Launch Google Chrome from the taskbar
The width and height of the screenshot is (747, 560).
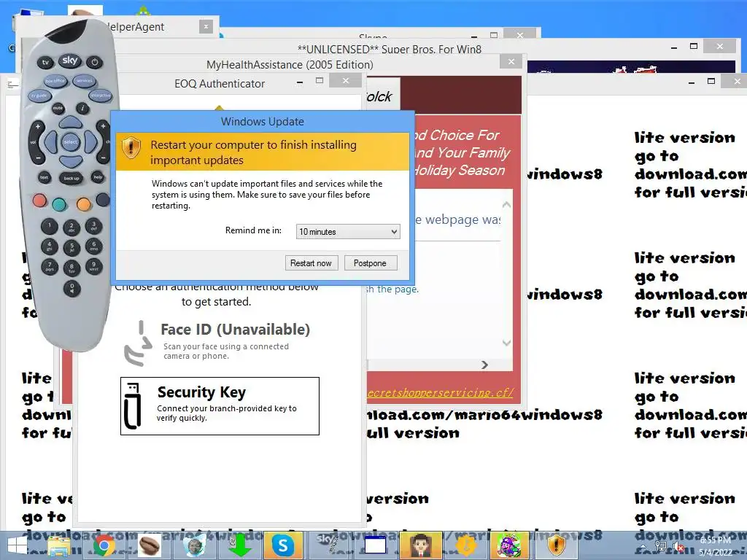(104, 545)
